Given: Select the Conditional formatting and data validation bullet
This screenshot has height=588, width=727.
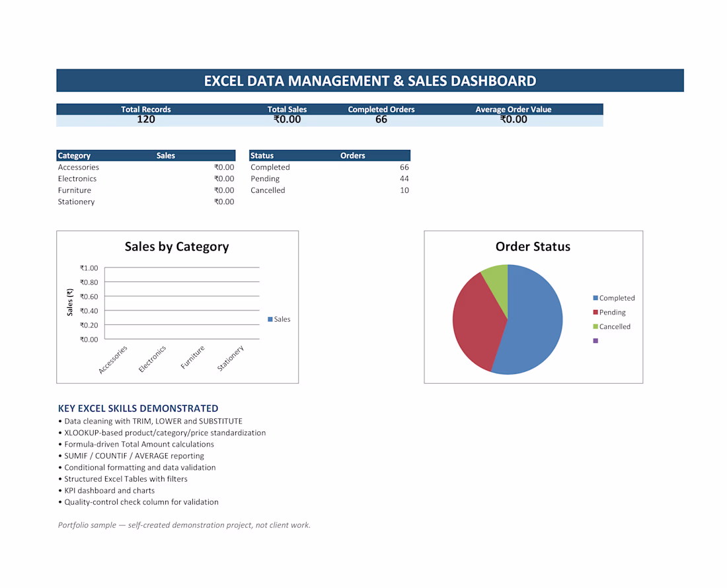Looking at the screenshot, I should coord(137,468).
